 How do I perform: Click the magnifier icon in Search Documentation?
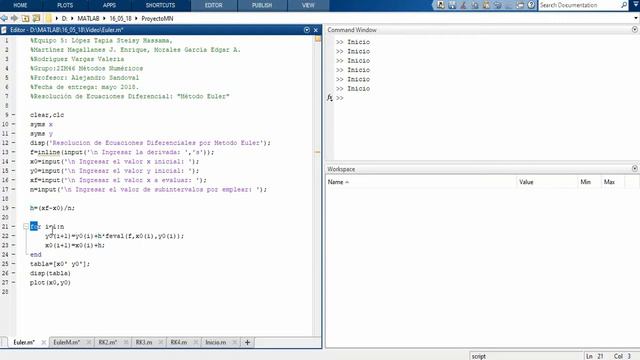click(x=624, y=5)
